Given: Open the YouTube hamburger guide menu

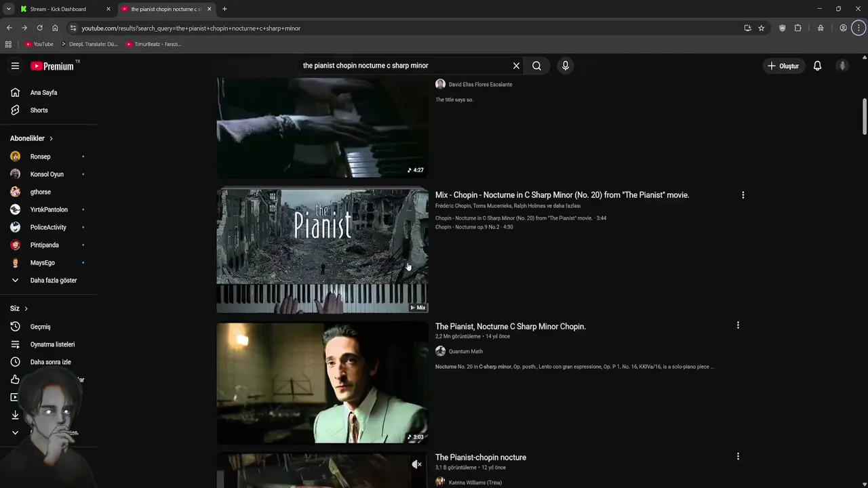Looking at the screenshot, I should (15, 66).
